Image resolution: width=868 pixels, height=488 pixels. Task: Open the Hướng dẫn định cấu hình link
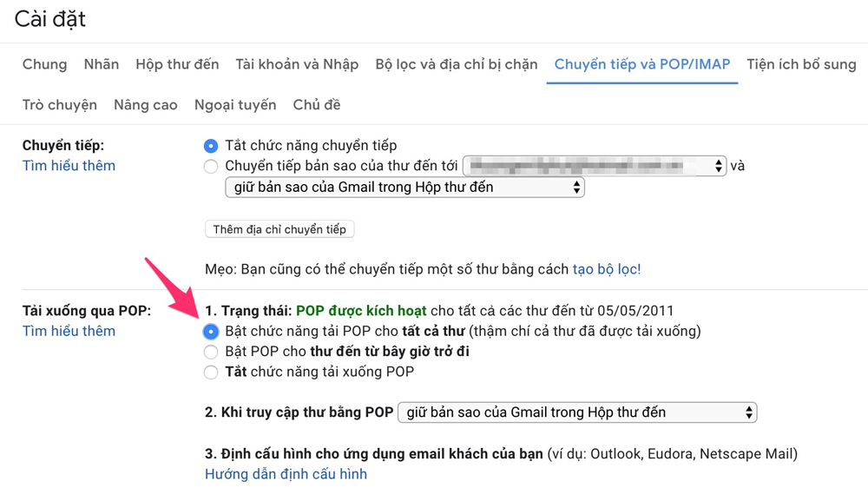coord(286,474)
